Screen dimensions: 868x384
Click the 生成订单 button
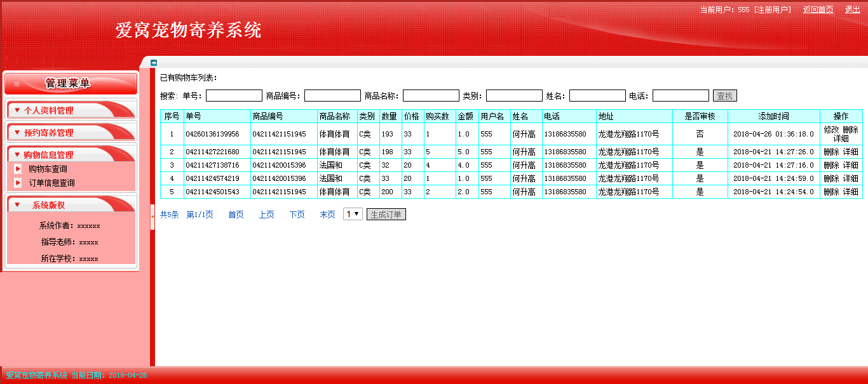[386, 215]
